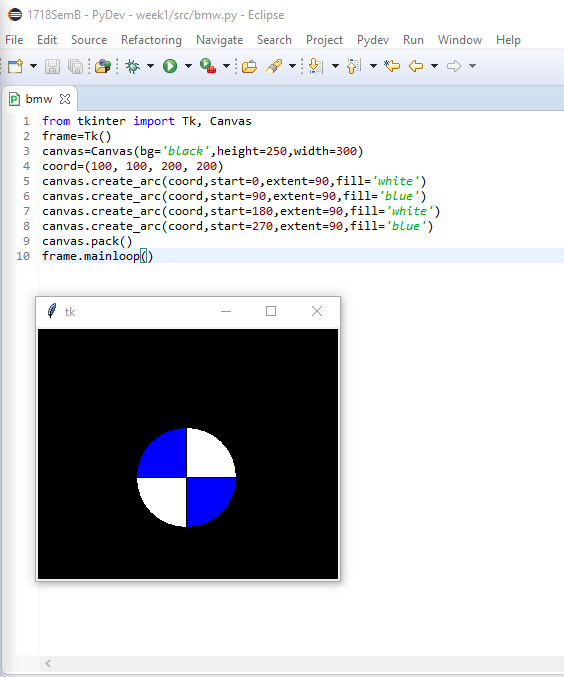Close the bmw editor tab
564x677 pixels.
tap(65, 99)
